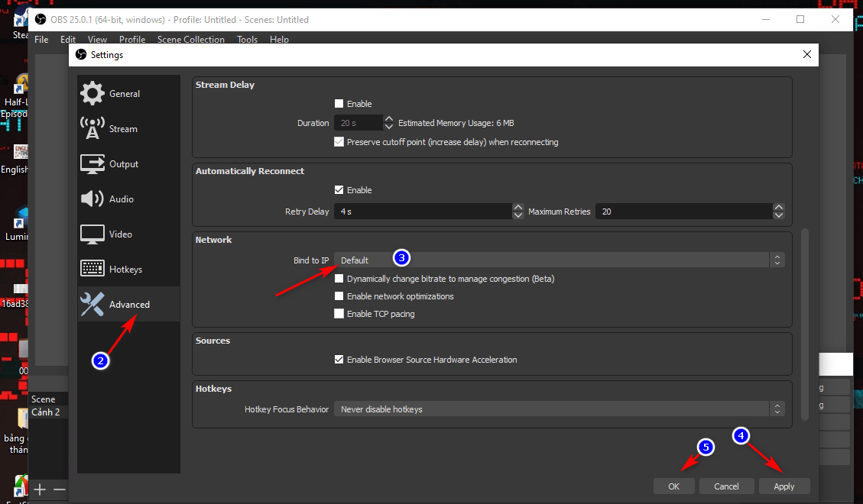This screenshot has height=504, width=863.
Task: Toggle Enable TCP pacing checkbox
Action: [339, 314]
